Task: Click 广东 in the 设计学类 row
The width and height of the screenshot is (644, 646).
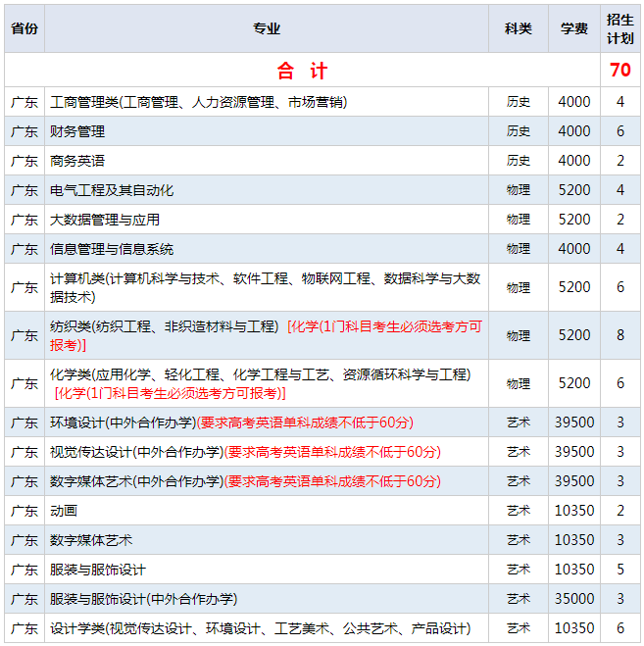Action: 25,628
